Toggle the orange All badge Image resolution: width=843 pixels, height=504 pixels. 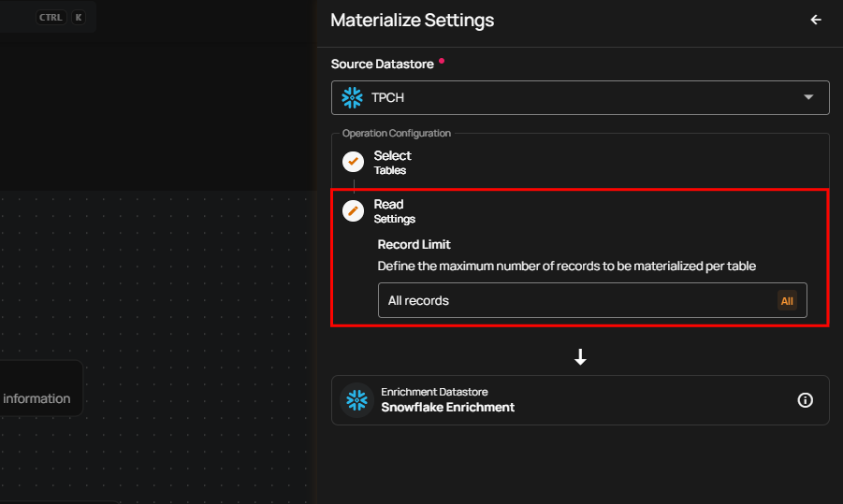[787, 301]
